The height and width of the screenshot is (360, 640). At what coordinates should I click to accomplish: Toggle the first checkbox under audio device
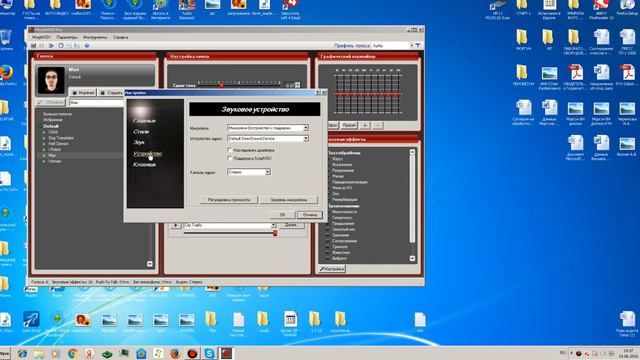[x=230, y=150]
